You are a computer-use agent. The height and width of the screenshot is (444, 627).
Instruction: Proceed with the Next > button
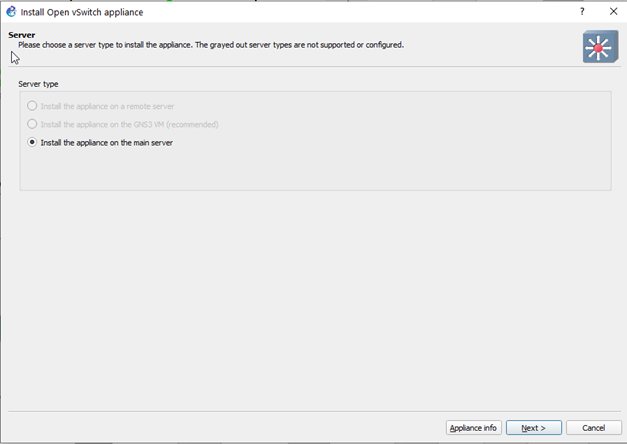tap(534, 428)
